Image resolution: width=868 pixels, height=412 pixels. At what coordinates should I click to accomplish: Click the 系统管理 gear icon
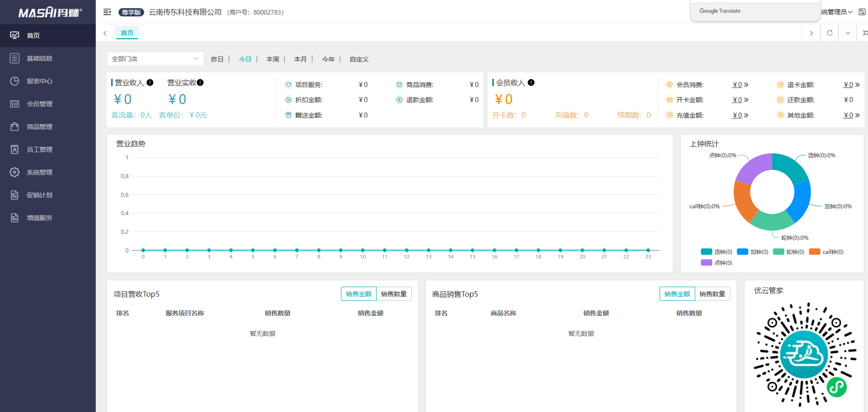coord(15,172)
